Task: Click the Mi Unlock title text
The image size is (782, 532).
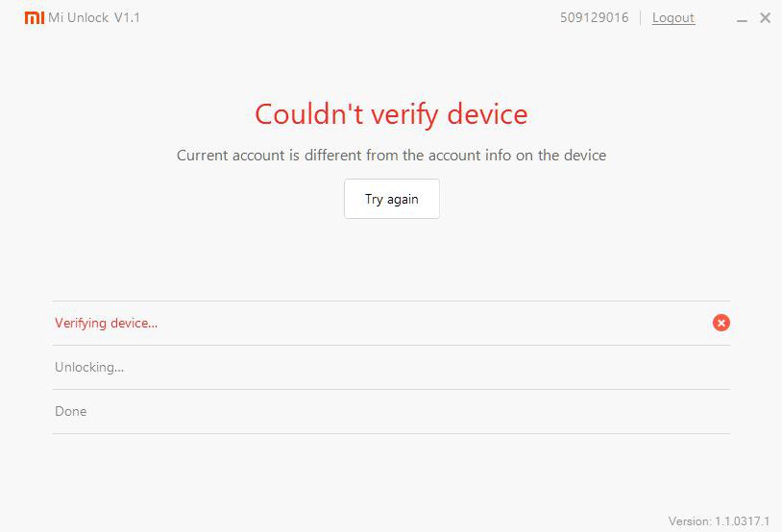Action: click(x=79, y=17)
